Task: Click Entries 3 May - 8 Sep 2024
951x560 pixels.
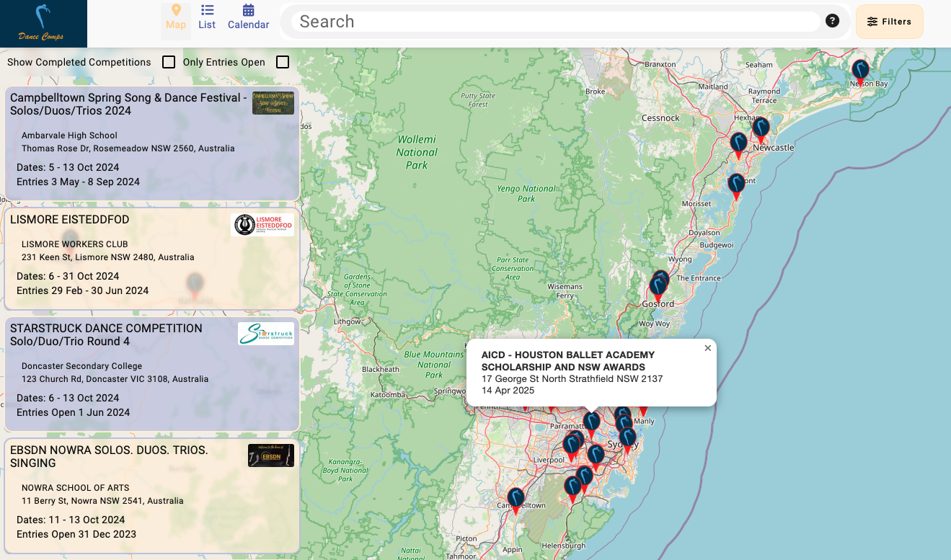Action: (x=78, y=182)
